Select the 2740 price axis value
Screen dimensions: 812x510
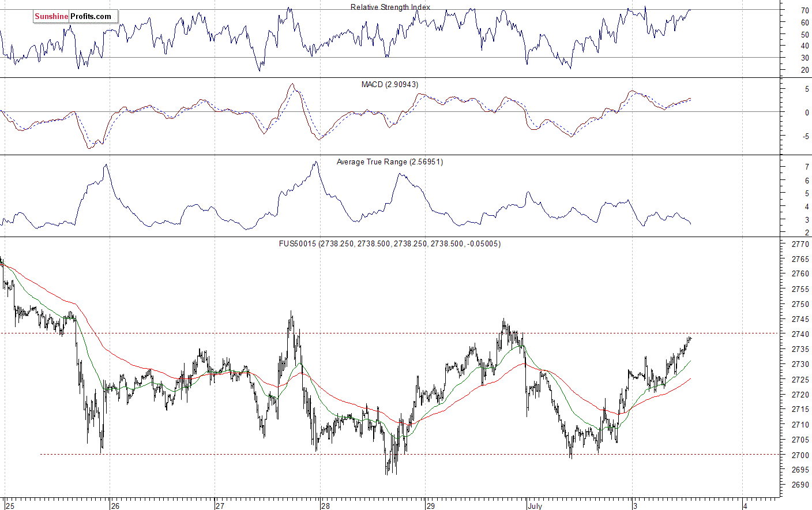[x=800, y=335]
